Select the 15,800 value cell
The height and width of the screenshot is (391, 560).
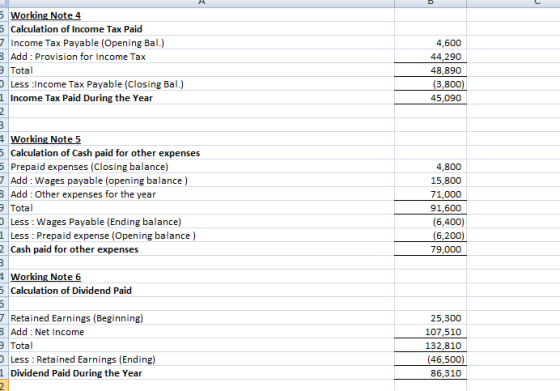click(x=430, y=181)
